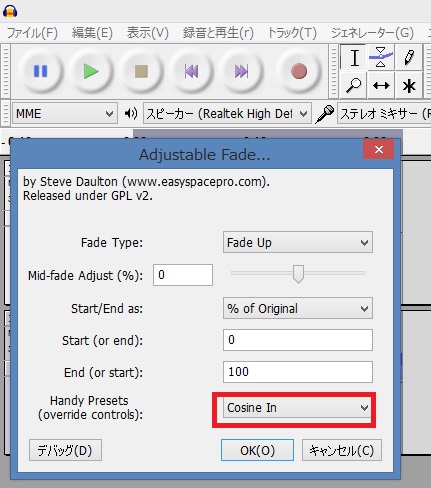Screen dimensions: 431x488
Task: Open the Fade Type dropdown
Action: [298, 242]
